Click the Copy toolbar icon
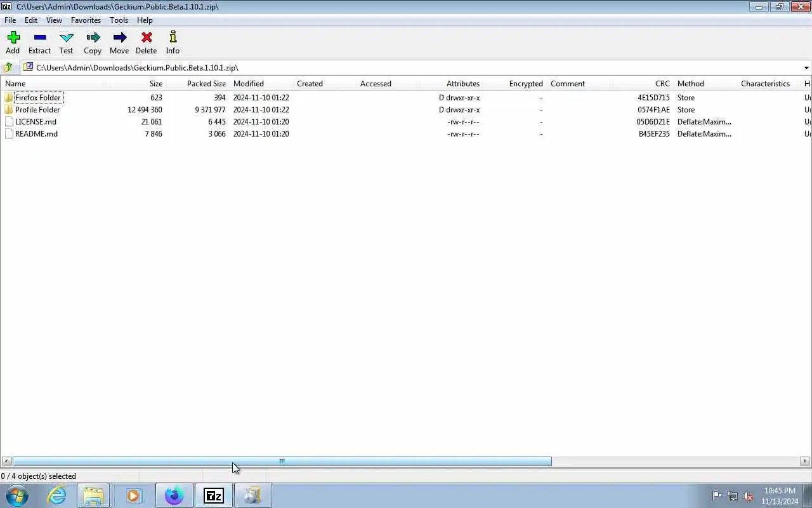Screen dimensions: 812x508 (93, 37)
